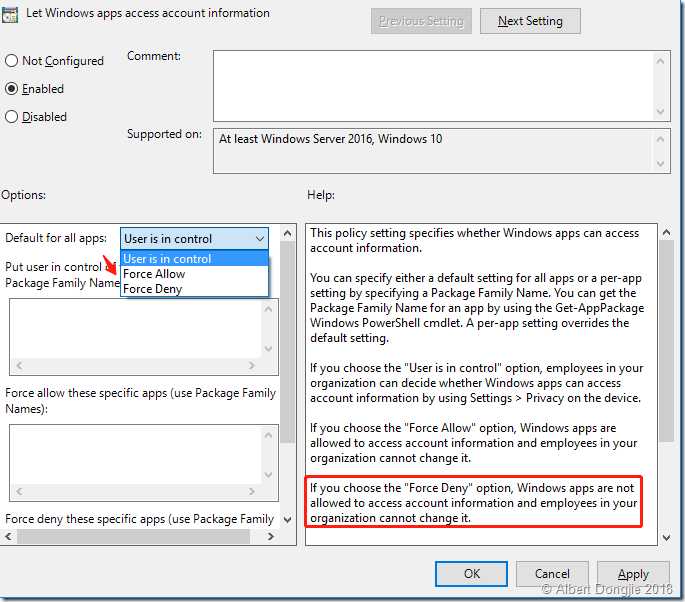Click Options panel scroll up arrow
The height and width of the screenshot is (602, 685).
point(287,233)
